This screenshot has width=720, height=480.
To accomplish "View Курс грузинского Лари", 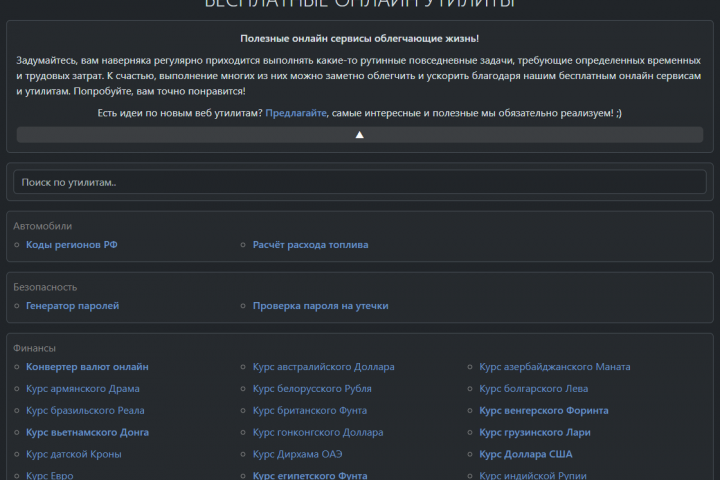I will pyautogui.click(x=534, y=433).
